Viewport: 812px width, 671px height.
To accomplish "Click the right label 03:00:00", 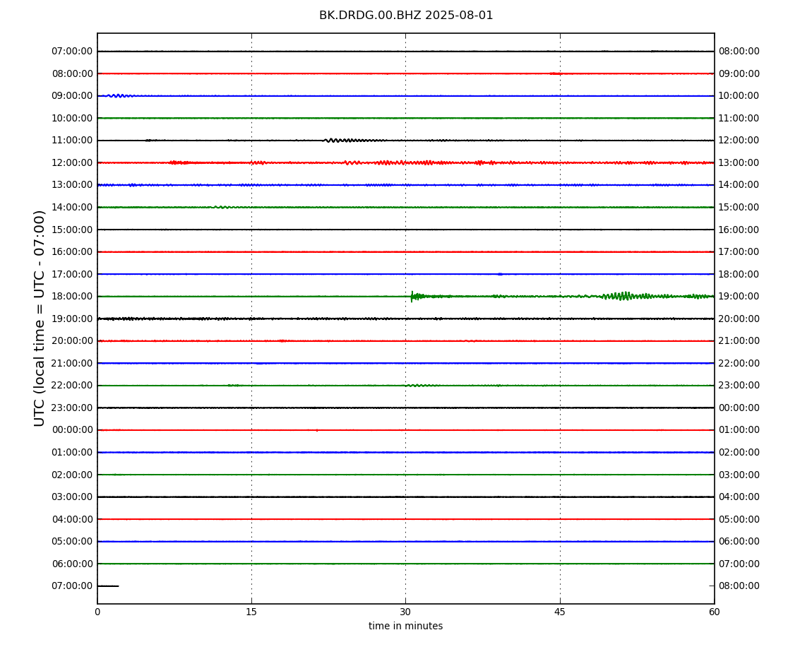I will 739,475.
